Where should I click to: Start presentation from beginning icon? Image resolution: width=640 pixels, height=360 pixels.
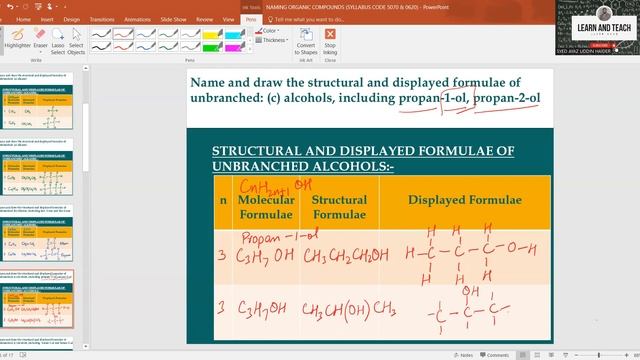pos(38,7)
